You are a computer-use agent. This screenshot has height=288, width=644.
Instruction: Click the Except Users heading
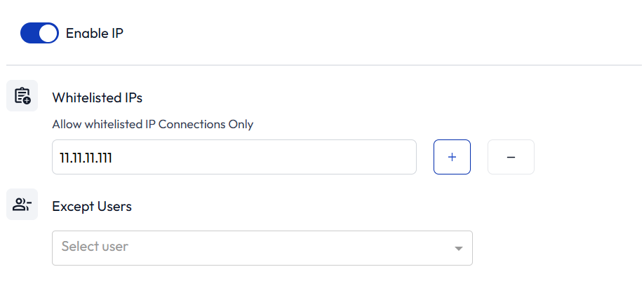pyautogui.click(x=92, y=206)
